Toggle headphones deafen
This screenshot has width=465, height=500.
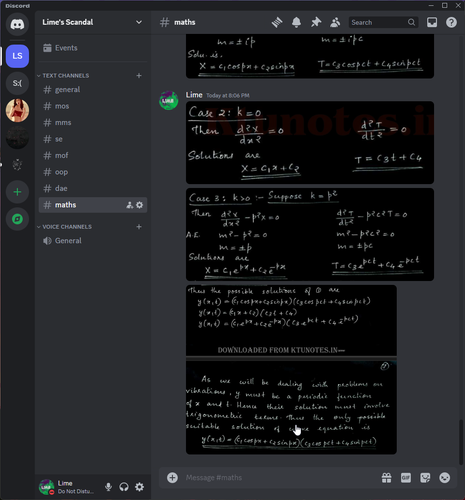(x=124, y=487)
